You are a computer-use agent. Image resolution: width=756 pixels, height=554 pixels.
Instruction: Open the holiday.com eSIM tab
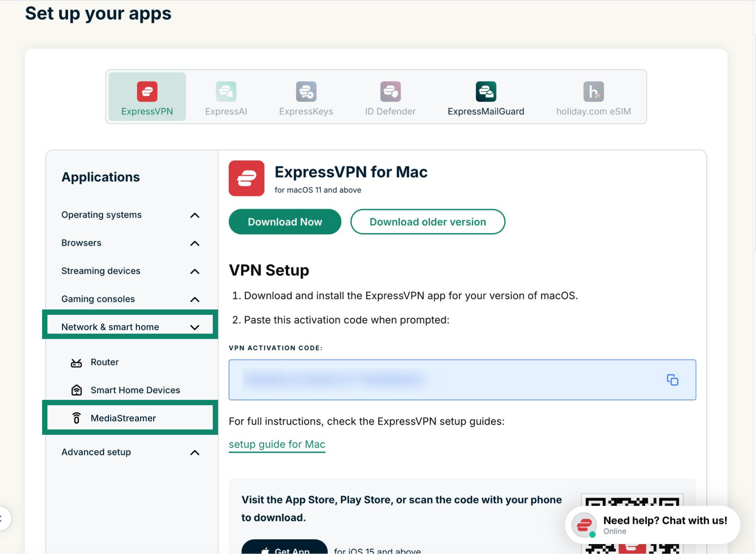593,98
